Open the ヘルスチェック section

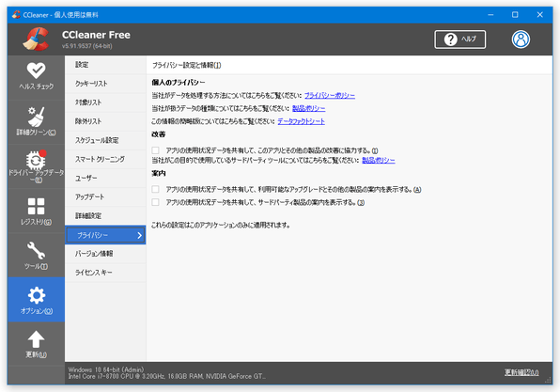click(x=36, y=77)
